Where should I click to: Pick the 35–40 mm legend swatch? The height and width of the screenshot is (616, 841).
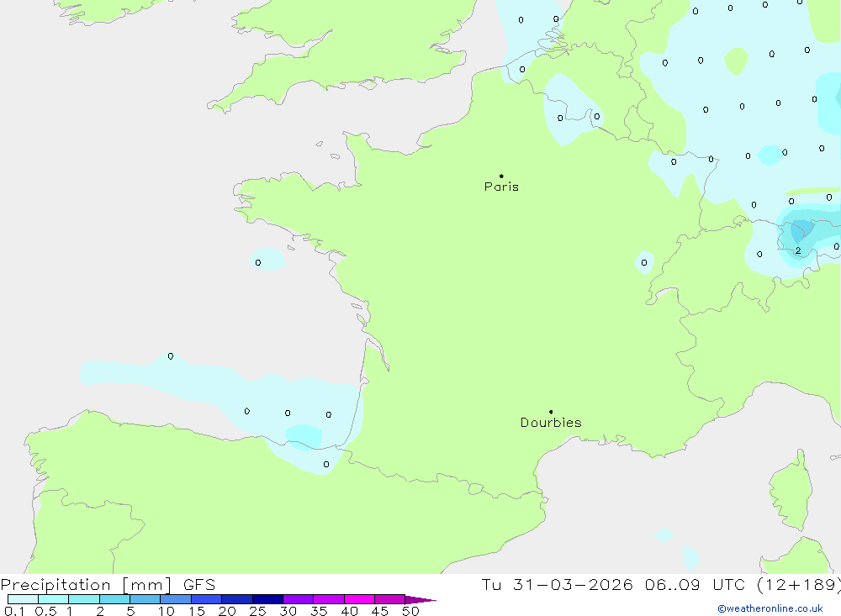point(329,599)
